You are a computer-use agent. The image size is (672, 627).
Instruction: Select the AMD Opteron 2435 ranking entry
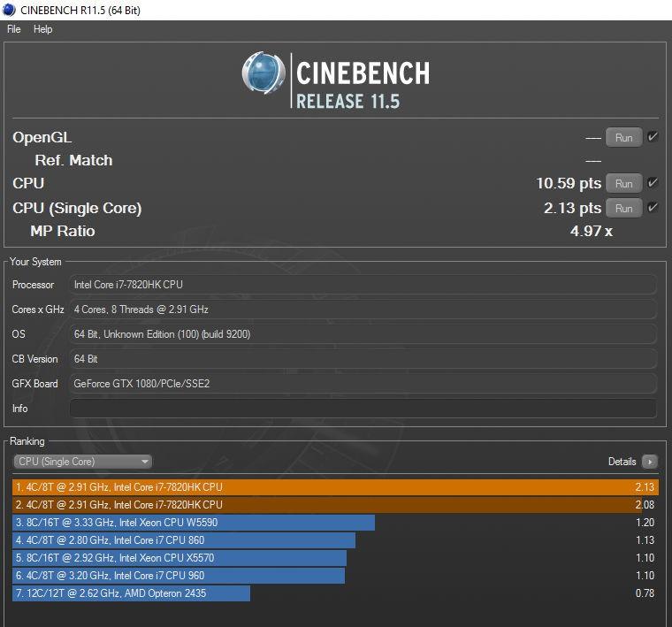click(x=133, y=593)
